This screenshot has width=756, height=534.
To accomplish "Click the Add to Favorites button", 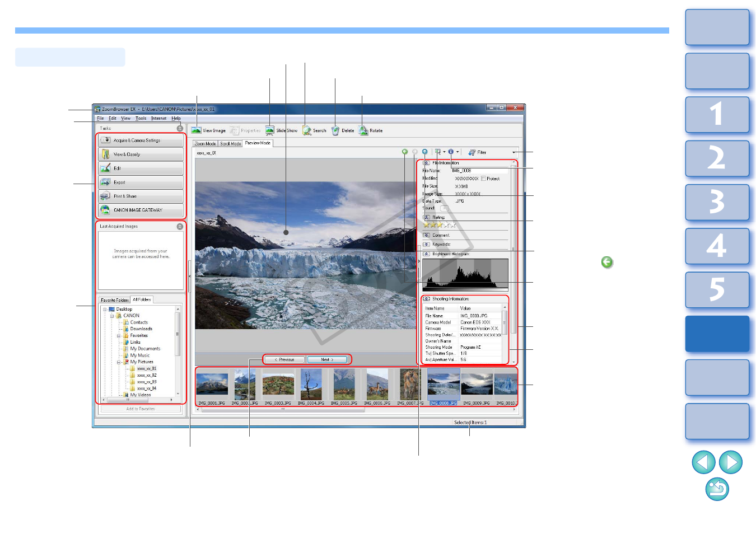I will [x=141, y=409].
